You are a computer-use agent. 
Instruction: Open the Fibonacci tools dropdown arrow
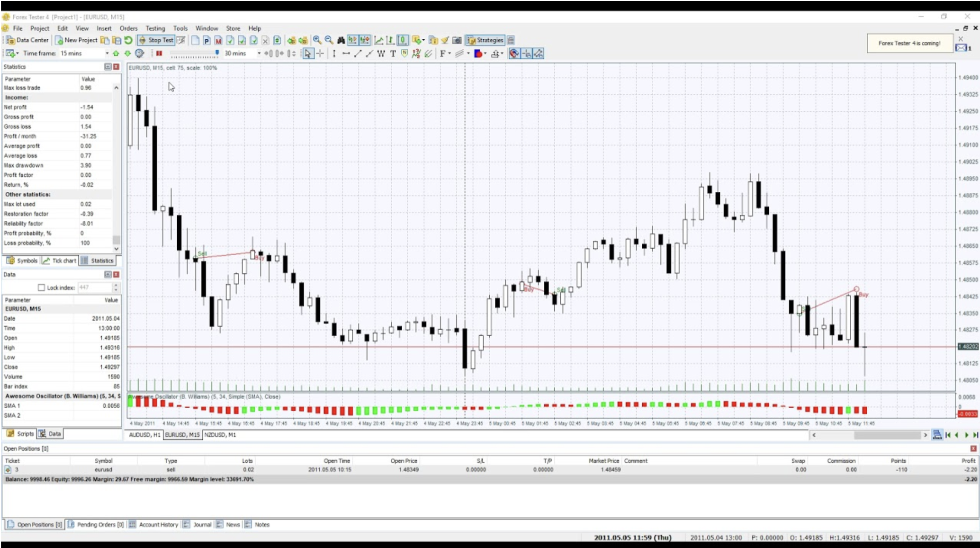(450, 54)
